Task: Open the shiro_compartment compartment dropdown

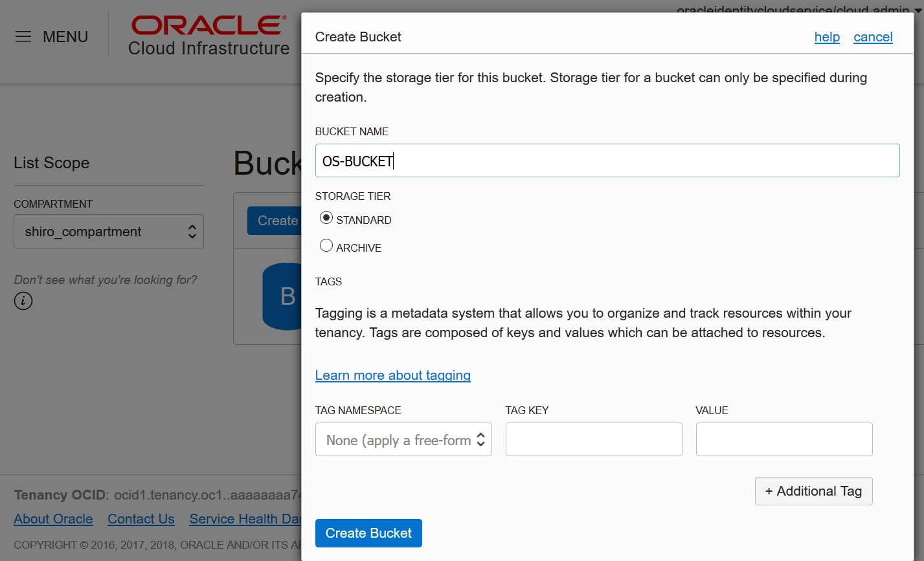Action: pyautogui.click(x=109, y=232)
